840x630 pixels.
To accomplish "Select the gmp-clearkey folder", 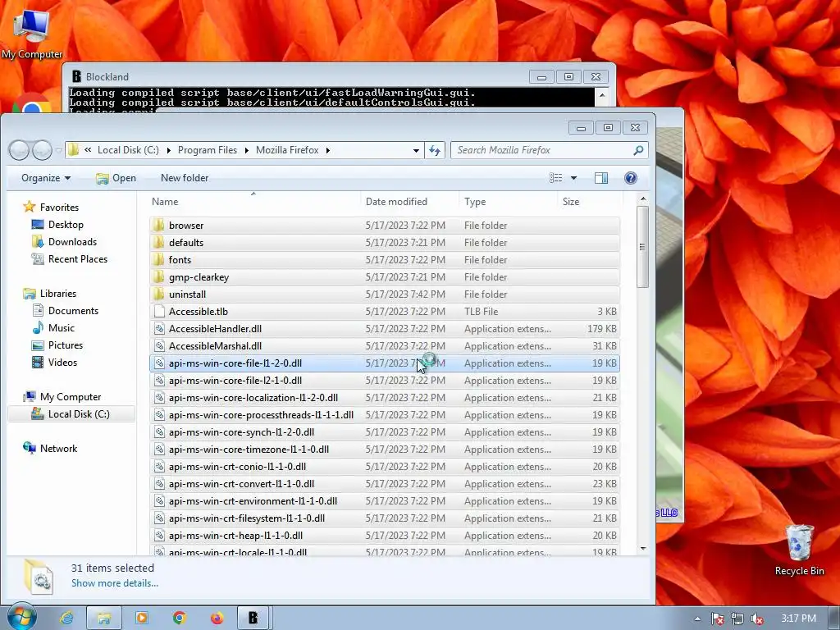I will [x=385, y=277].
